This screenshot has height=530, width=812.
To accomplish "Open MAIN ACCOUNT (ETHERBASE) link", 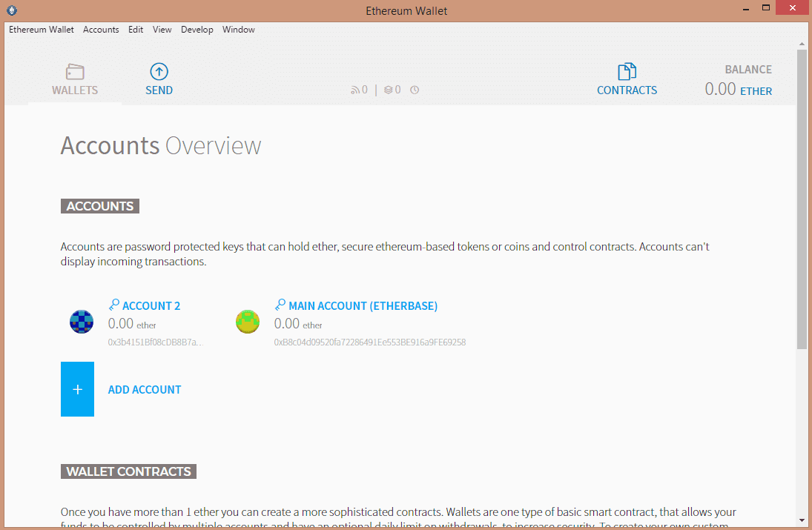I will coord(363,305).
